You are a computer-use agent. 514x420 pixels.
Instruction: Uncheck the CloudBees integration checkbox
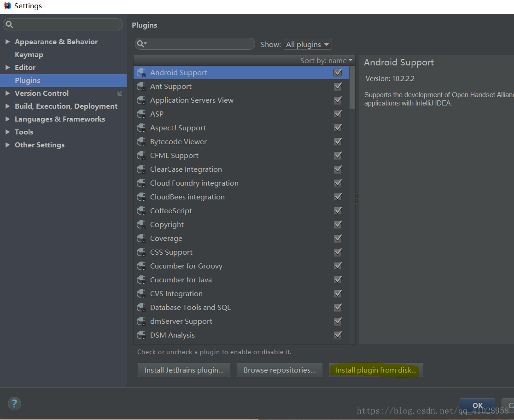click(x=338, y=197)
